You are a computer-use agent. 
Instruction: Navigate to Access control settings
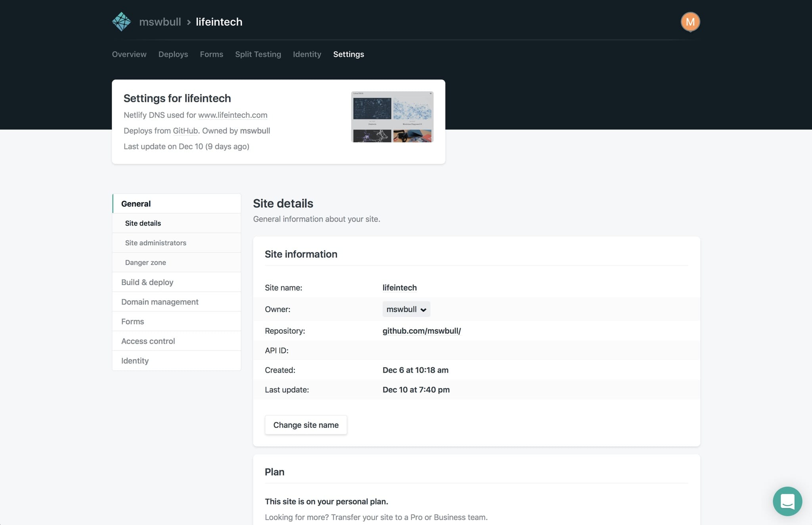(x=148, y=340)
